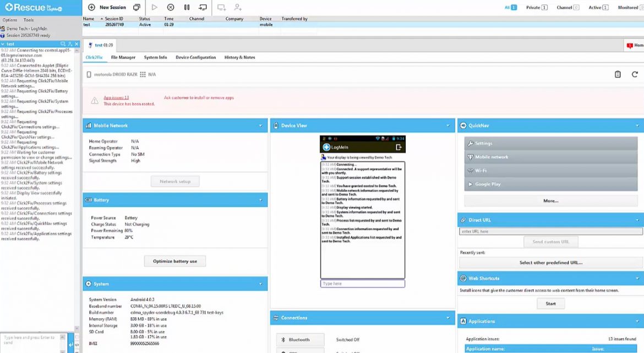This screenshot has width=644, height=353.
Task: Collapse the Device View panel
Action: (x=448, y=125)
